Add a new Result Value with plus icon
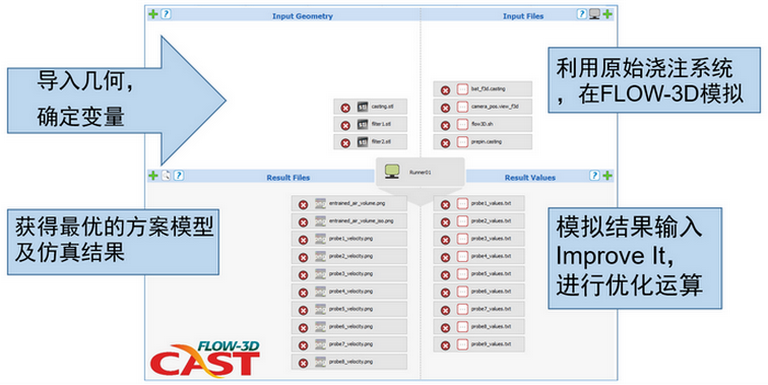The width and height of the screenshot is (768, 385). click(607, 175)
